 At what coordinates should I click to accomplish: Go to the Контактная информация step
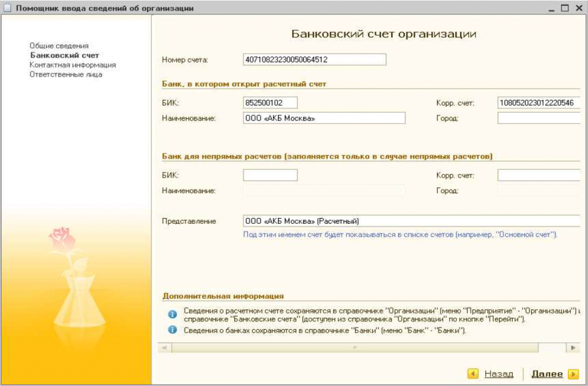pyautogui.click(x=72, y=65)
